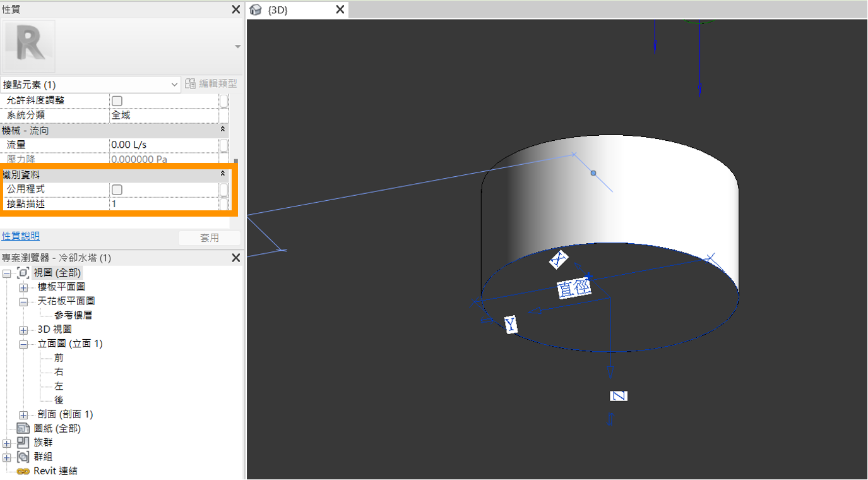Click the Revit 連結 link icon

[x=23, y=471]
